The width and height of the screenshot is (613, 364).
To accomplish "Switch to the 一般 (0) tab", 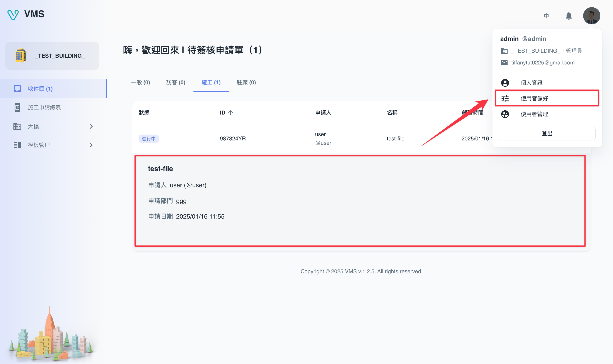I will click(140, 83).
